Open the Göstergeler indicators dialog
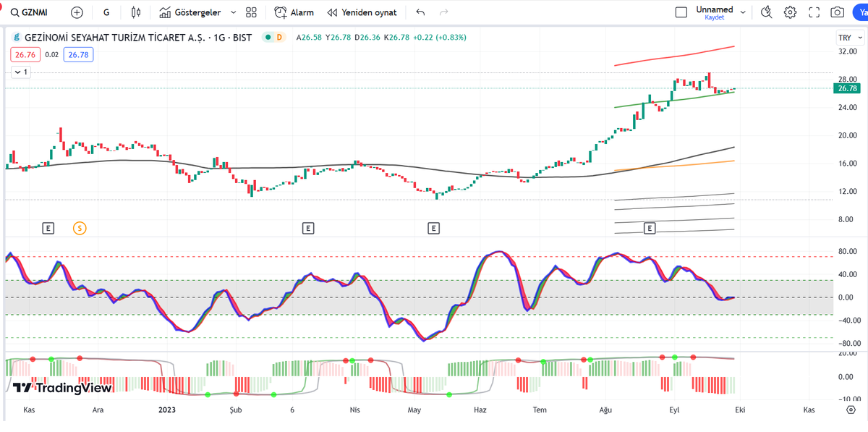The image size is (868, 432). (x=190, y=12)
